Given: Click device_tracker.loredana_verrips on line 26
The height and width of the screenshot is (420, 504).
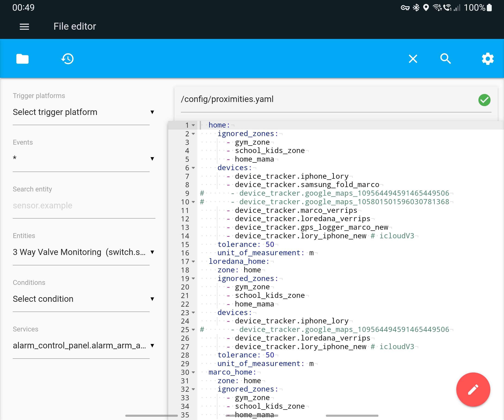Looking at the screenshot, I should click(x=303, y=338).
